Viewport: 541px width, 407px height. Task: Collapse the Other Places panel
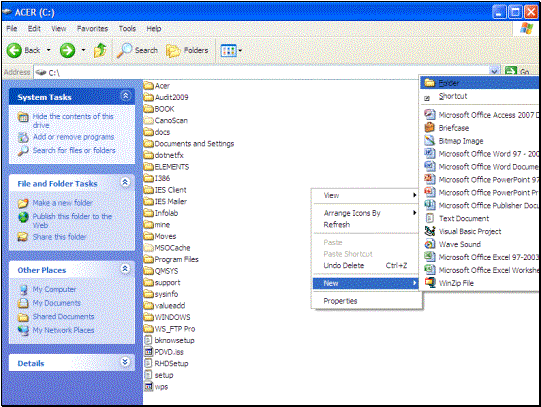[x=126, y=268]
